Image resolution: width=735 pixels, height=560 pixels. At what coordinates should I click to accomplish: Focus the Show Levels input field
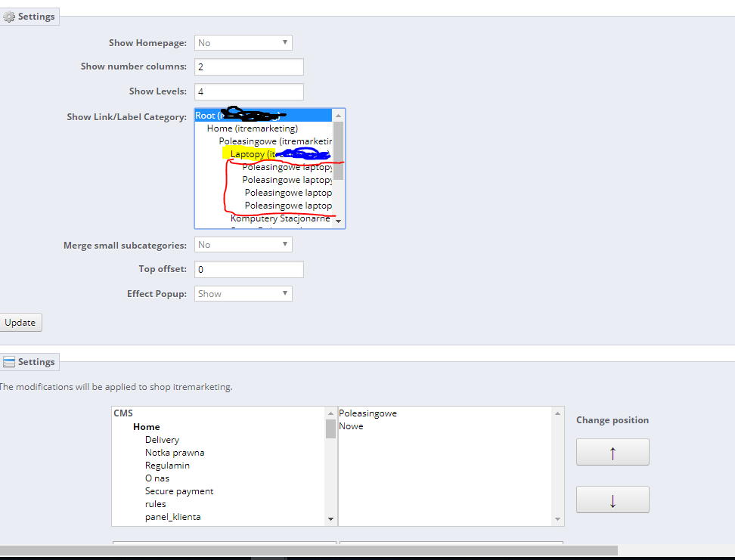tap(249, 91)
